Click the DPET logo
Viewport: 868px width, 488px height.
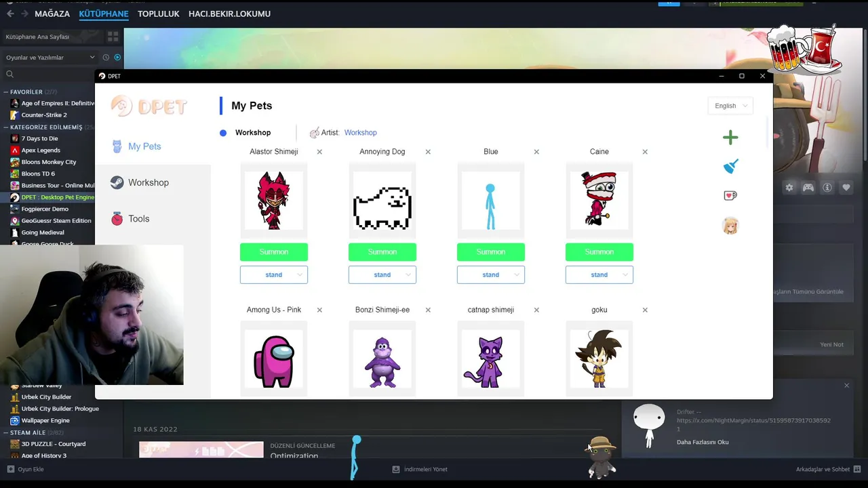[x=149, y=106]
